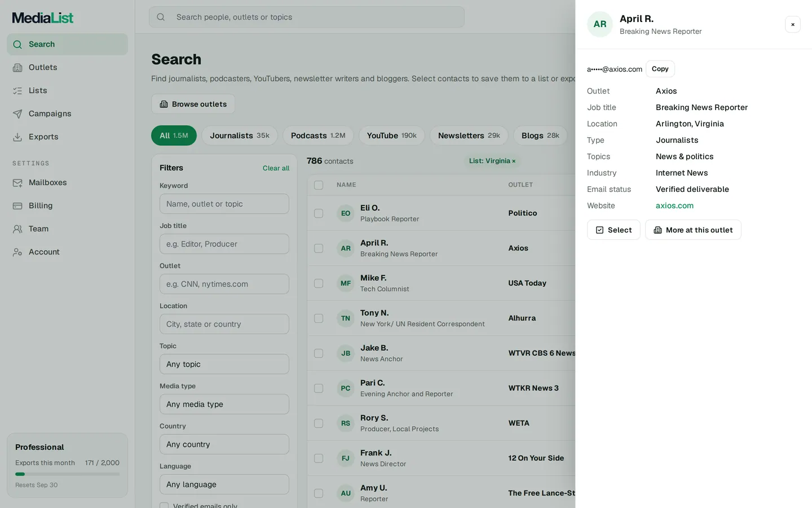Check the box for Rory S.
Image resolution: width=812 pixels, height=508 pixels.
319,423
